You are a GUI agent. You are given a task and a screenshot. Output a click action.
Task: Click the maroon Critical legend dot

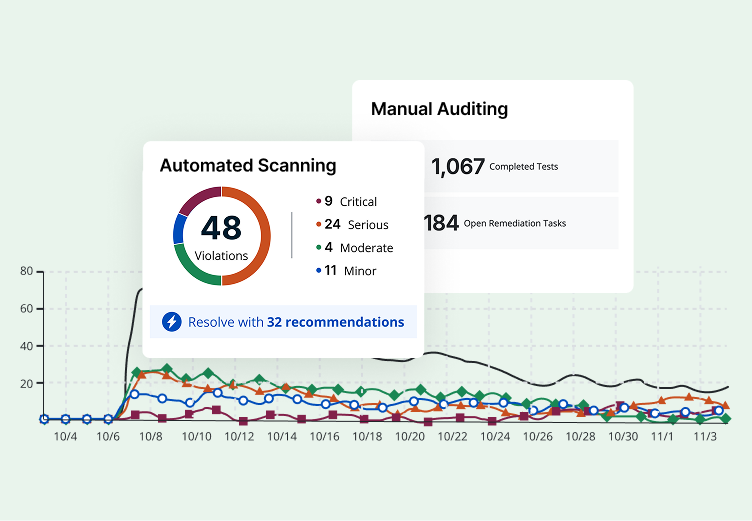pos(318,202)
